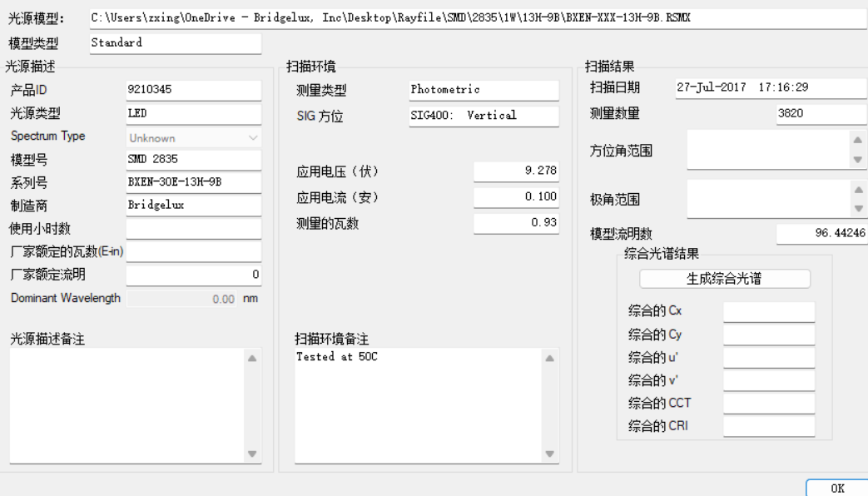868x496 pixels.
Task: Click the 光源类型 field showing LED
Action: (x=193, y=113)
